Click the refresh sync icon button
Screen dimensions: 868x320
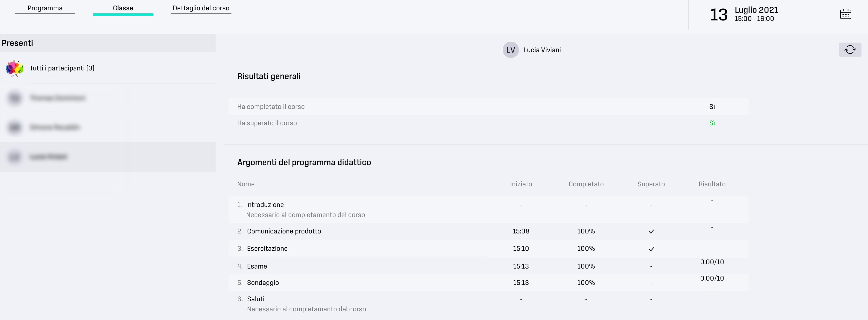pyautogui.click(x=850, y=50)
